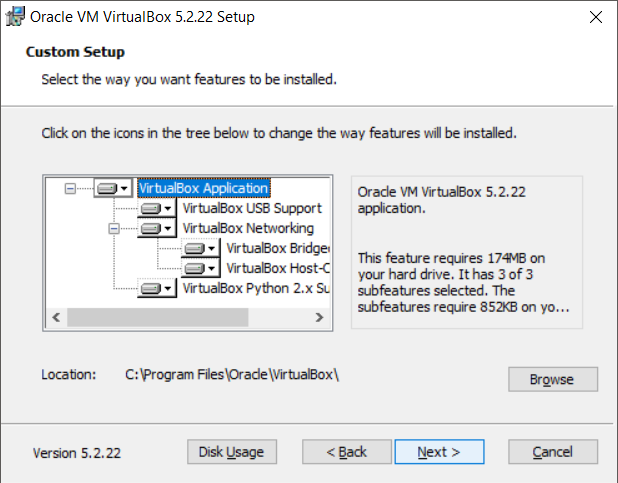
Task: Open the VirtualBox USB Support feature icon
Action: pyautogui.click(x=157, y=208)
